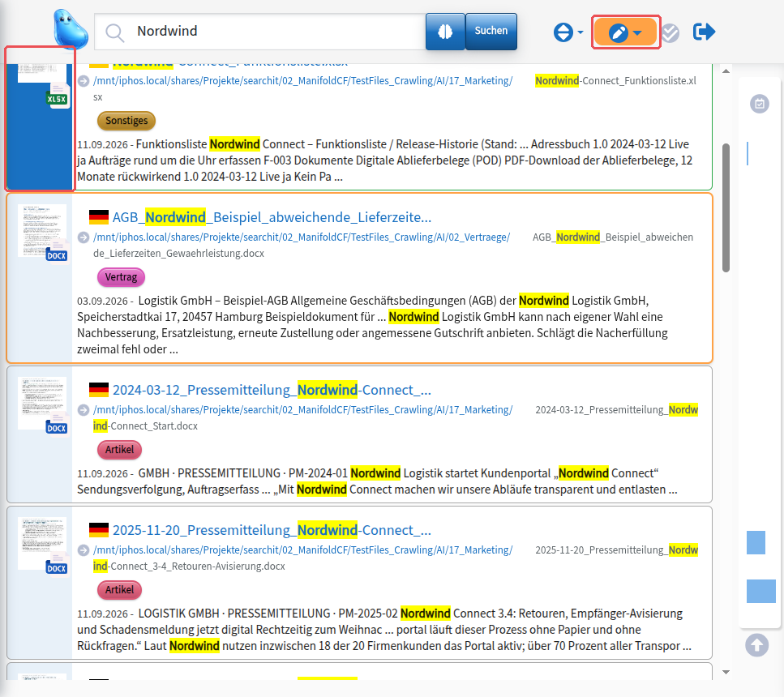Click snippet starting Funktionsliste Nordwind Connect

384,160
